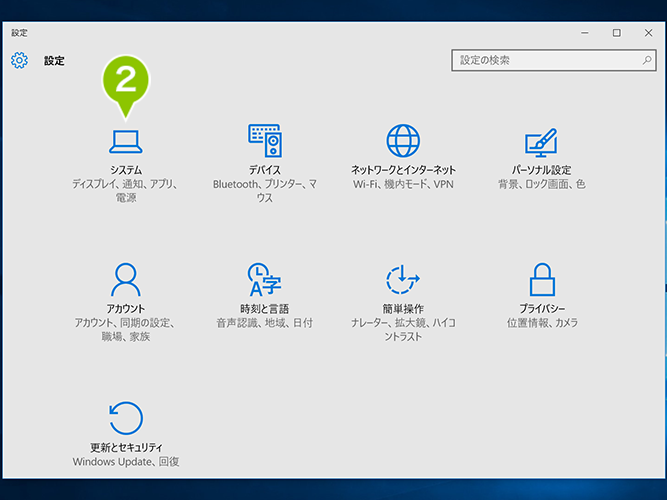Open the ネットワークとインターネット globe icon

(x=403, y=140)
